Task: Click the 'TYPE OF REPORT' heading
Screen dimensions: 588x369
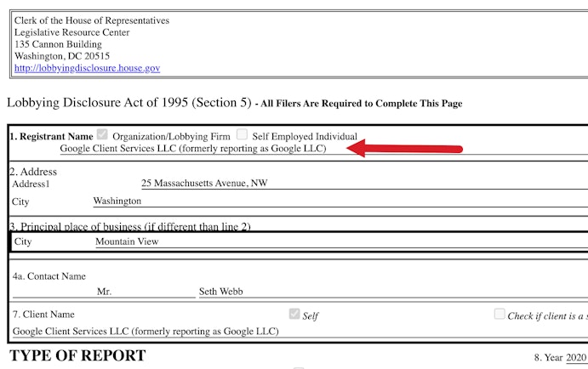Action: pos(77,355)
